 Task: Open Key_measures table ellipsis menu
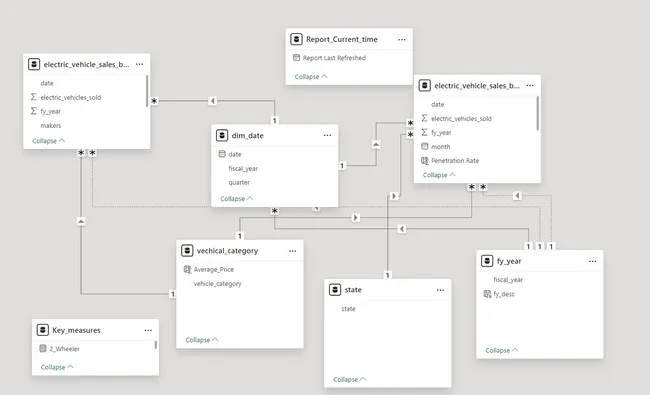pyautogui.click(x=148, y=330)
